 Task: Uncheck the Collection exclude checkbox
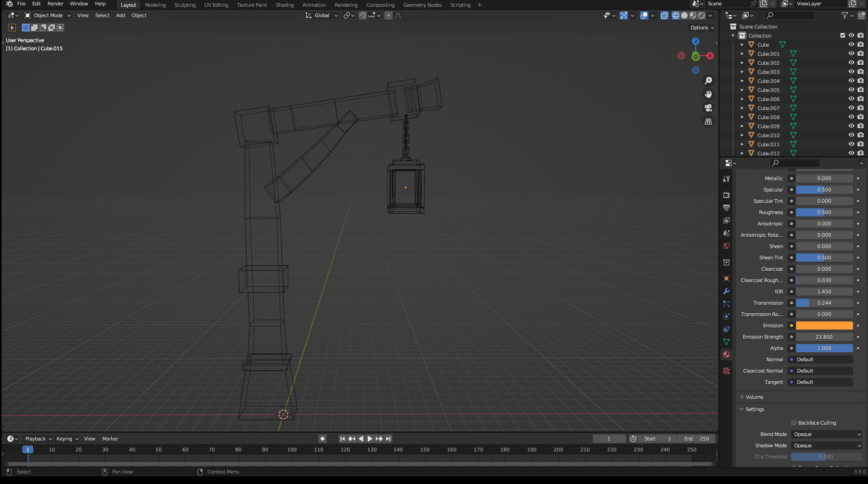click(x=843, y=35)
